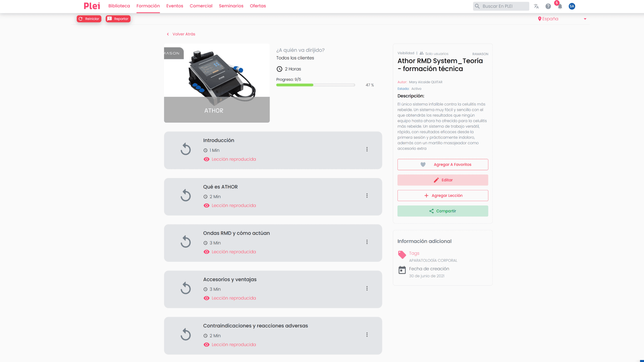Open three-dot menu for Introducción
This screenshot has width=644, height=362.
point(367,149)
